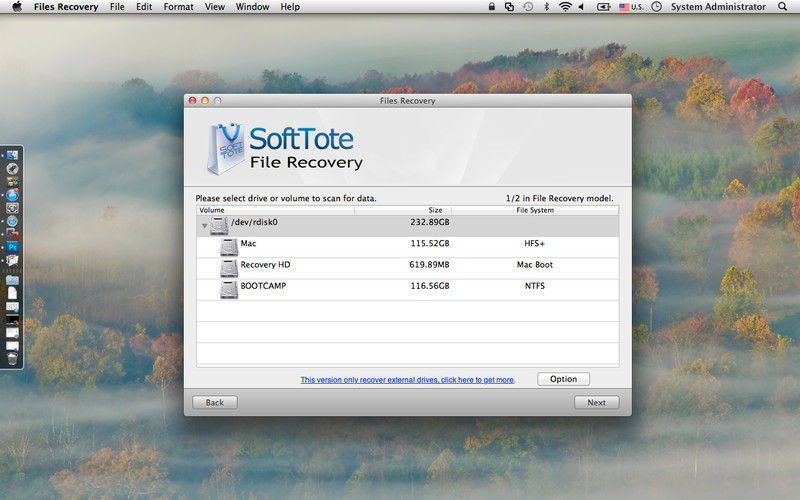Close the Files Recovery window
The image size is (800, 500).
click(x=192, y=101)
